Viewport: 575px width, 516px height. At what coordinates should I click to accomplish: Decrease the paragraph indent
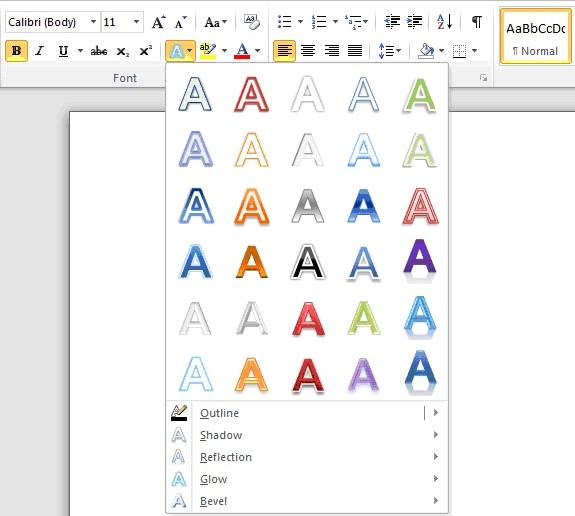[392, 22]
